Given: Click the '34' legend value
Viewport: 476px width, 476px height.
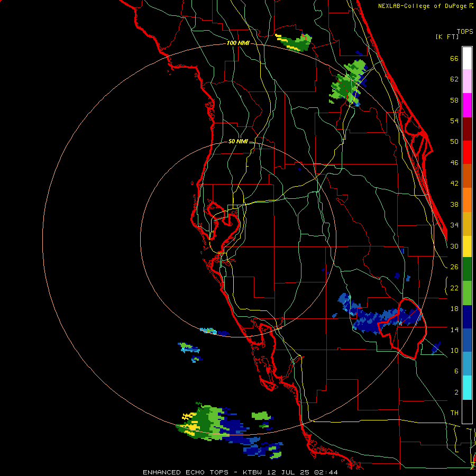Looking at the screenshot, I should pyautogui.click(x=454, y=225).
